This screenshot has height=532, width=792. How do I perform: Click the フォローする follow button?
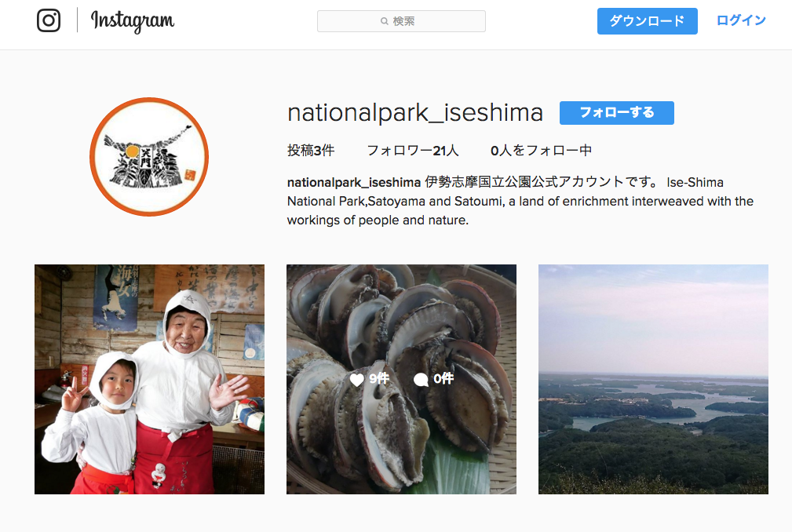(617, 112)
